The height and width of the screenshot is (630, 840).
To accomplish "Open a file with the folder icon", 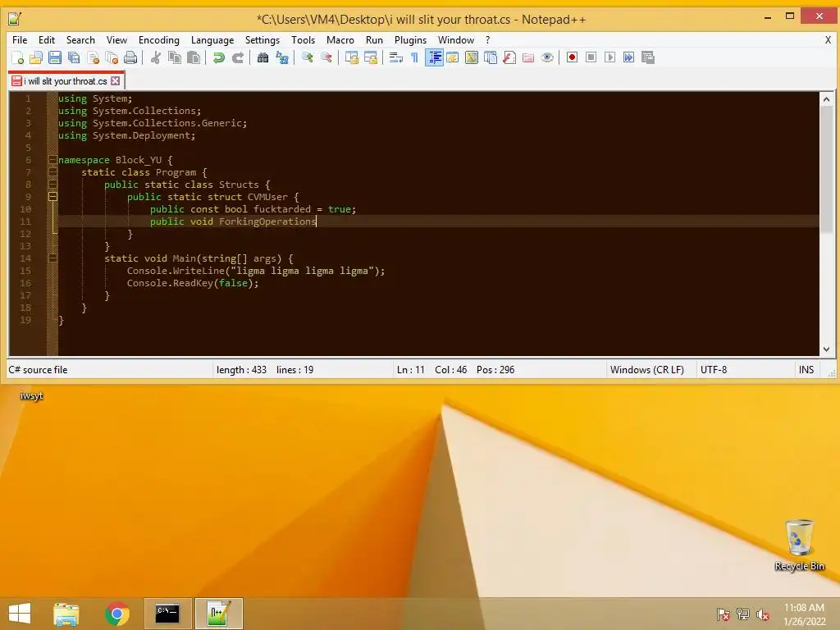I will 36,57.
